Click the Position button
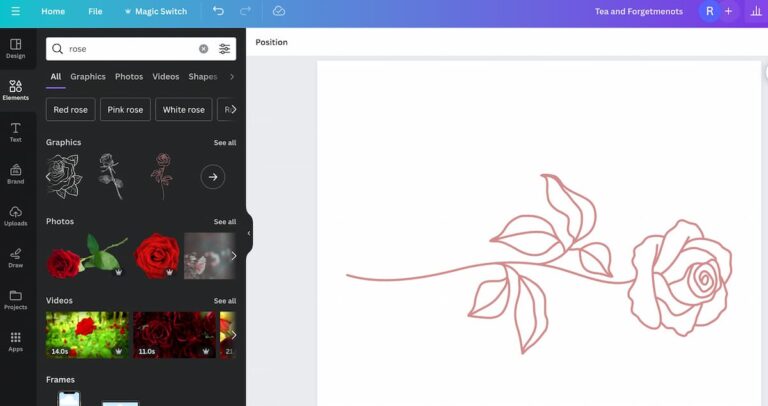The image size is (768, 406). pyautogui.click(x=271, y=42)
